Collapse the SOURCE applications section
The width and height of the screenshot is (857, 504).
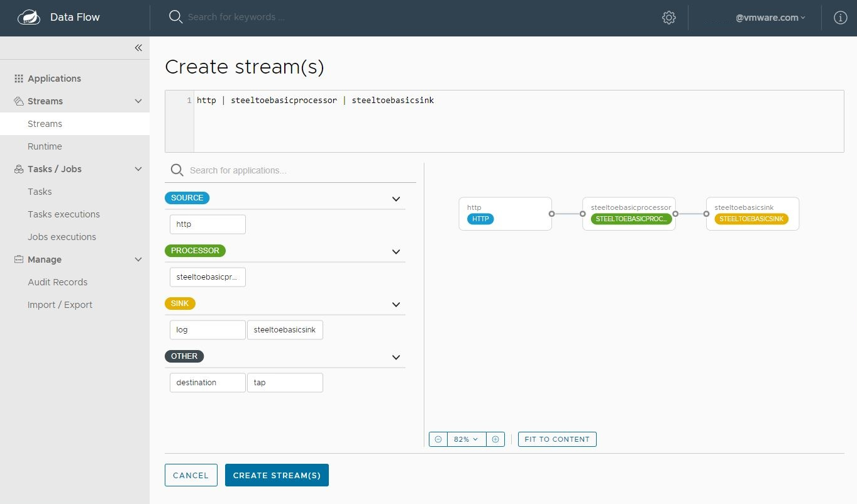396,198
